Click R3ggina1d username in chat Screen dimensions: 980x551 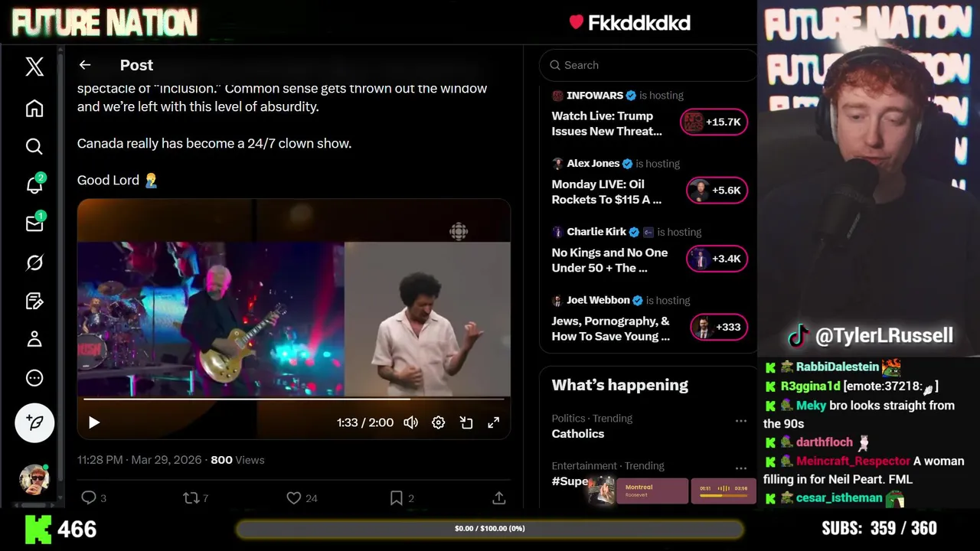(x=810, y=386)
